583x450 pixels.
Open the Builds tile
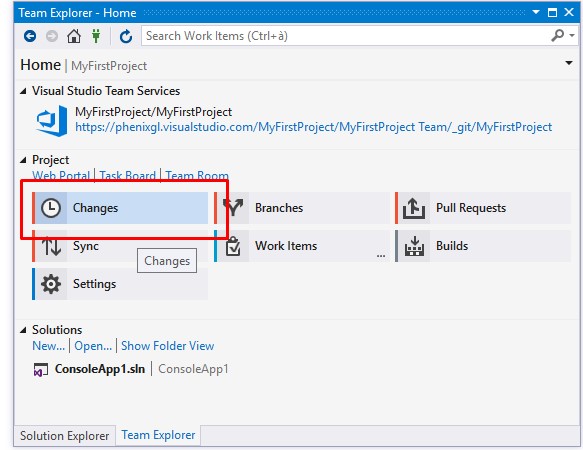click(483, 246)
